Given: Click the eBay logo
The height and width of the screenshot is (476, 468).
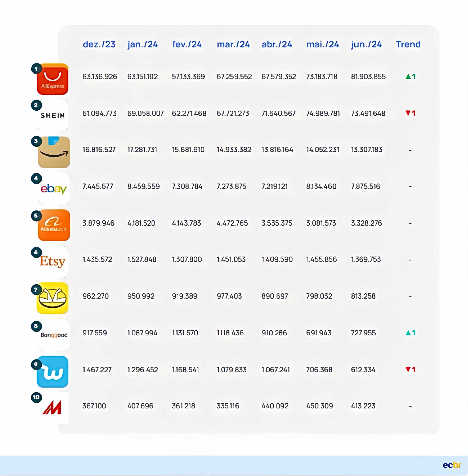Looking at the screenshot, I should click(x=54, y=189).
